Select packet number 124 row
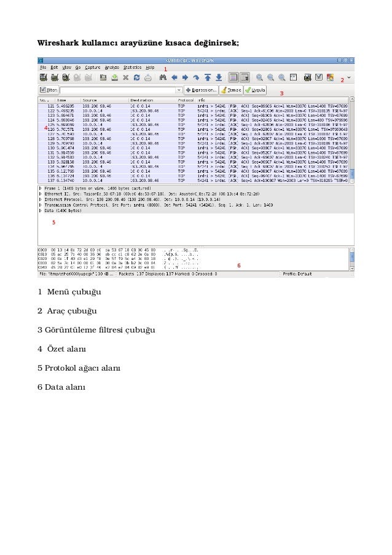Screen dimensions: 392x555 [193, 120]
